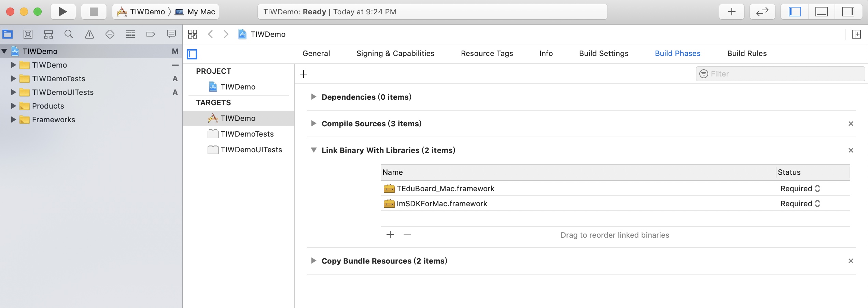The width and height of the screenshot is (868, 308).
Task: Select ImSDKForMac.framework row
Action: pos(615,204)
